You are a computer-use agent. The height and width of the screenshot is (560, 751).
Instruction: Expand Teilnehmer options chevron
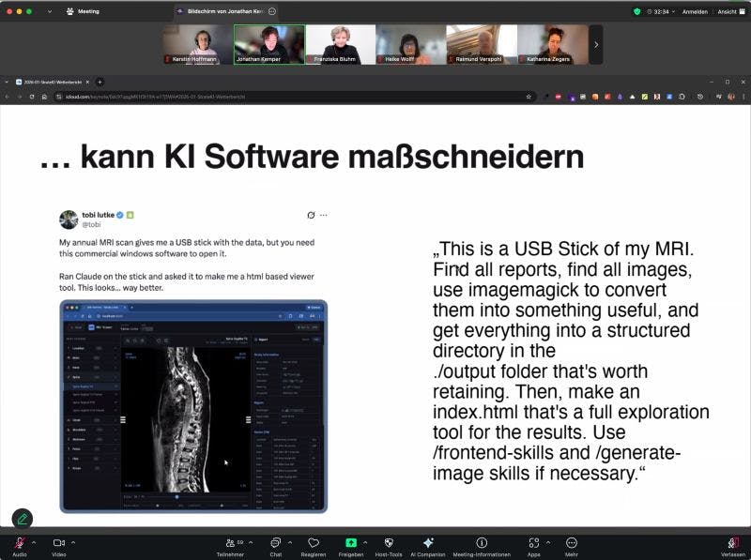[251, 542]
